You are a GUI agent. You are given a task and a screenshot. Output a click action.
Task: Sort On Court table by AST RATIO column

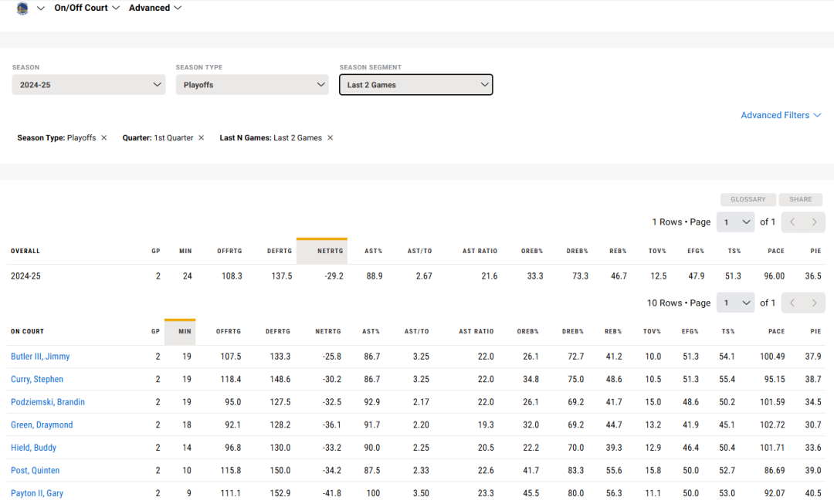tap(476, 331)
